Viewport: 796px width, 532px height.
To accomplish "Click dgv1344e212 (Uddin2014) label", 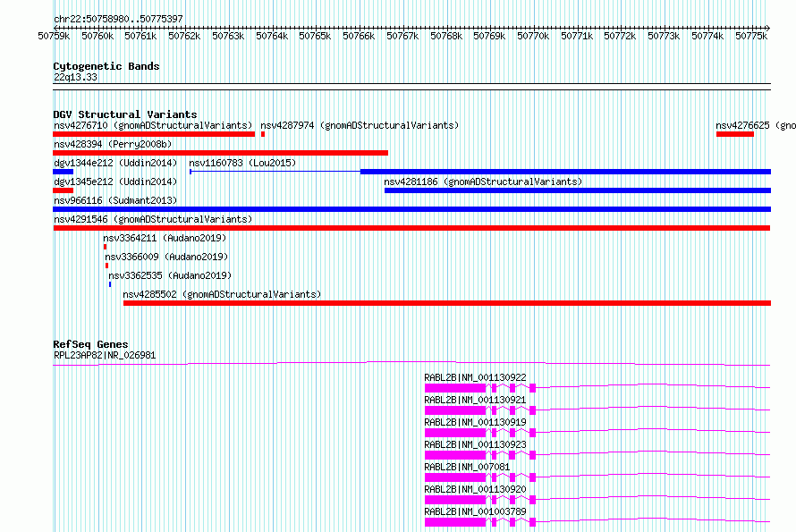I will coord(115,163).
